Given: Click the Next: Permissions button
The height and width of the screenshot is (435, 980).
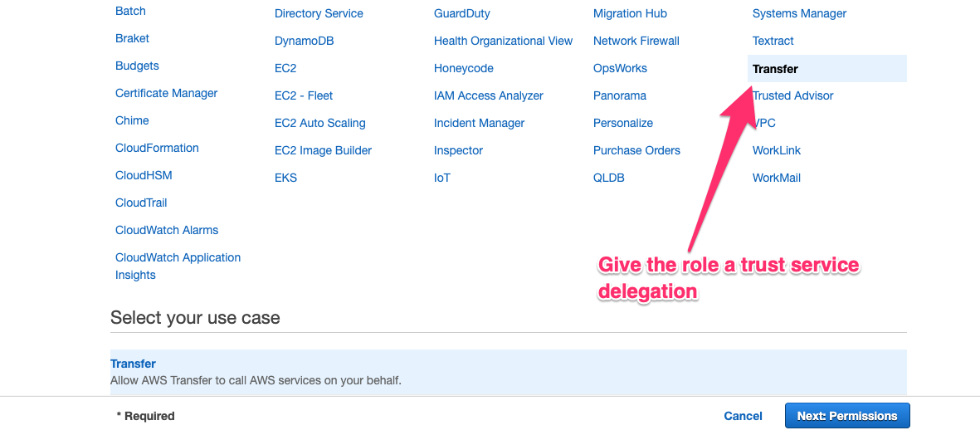Looking at the screenshot, I should 846,416.
